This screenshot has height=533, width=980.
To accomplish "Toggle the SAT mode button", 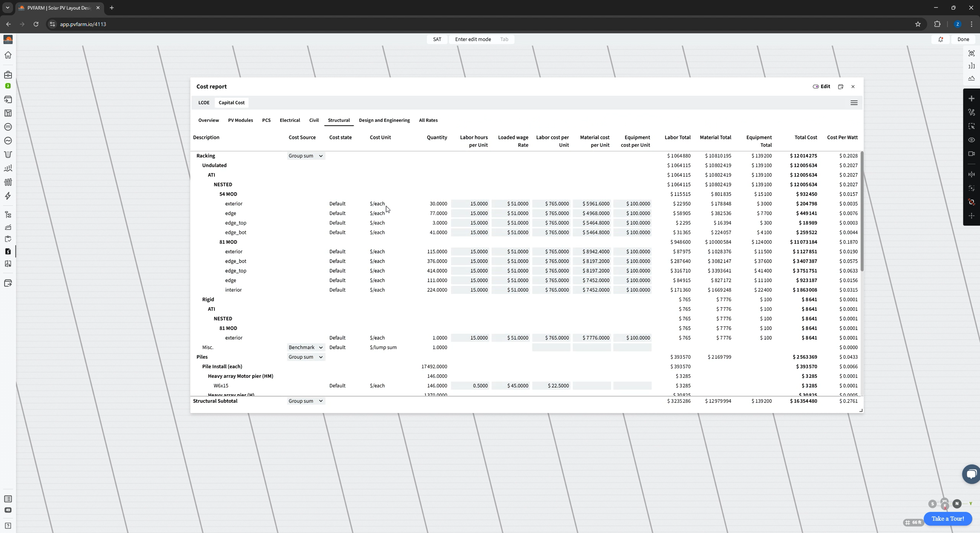I will pos(437,39).
